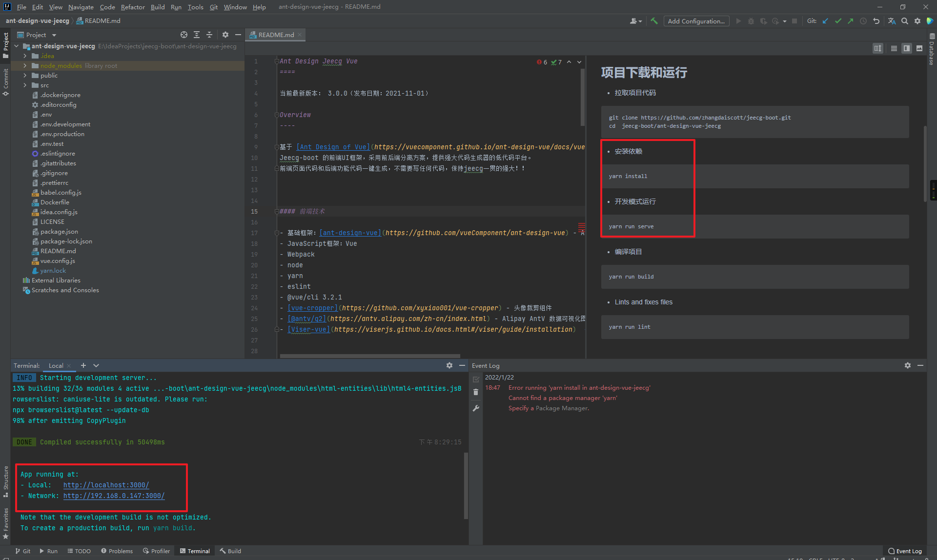Viewport: 937px width, 560px height.
Task: Toggle Editor and Preview view mode
Action: pyautogui.click(x=907, y=48)
